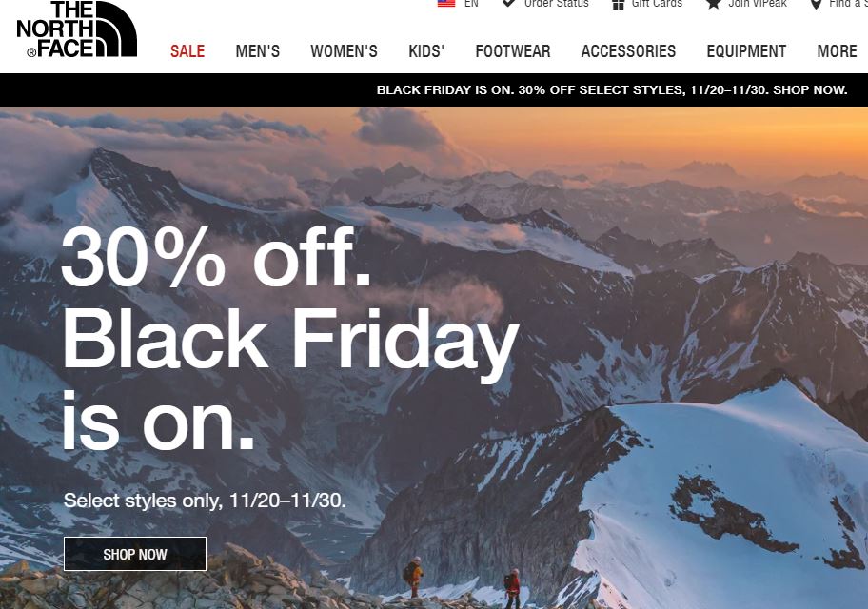Image resolution: width=868 pixels, height=609 pixels.
Task: Open the KIDS' category menu
Action: pyautogui.click(x=426, y=51)
